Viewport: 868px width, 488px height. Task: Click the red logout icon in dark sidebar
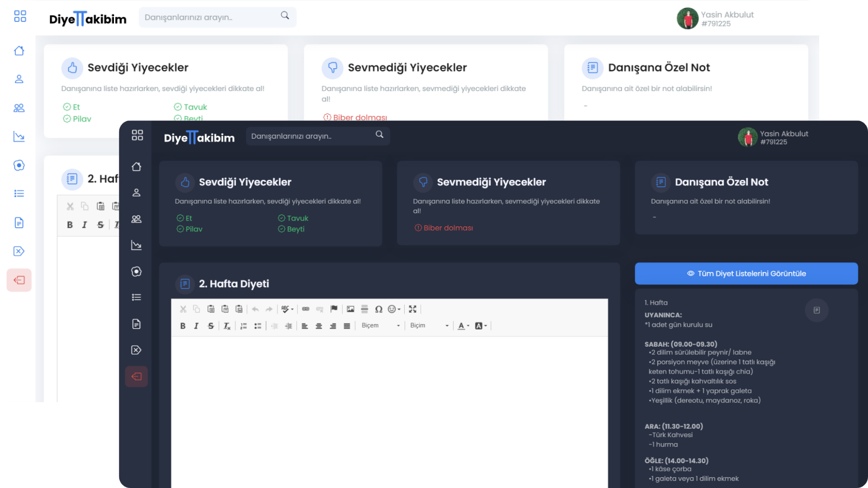click(137, 376)
